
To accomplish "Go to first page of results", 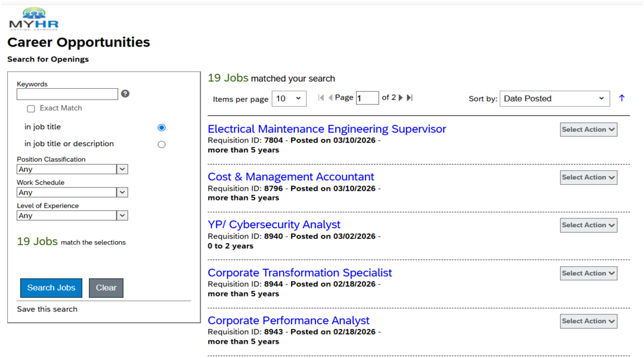I will (321, 98).
